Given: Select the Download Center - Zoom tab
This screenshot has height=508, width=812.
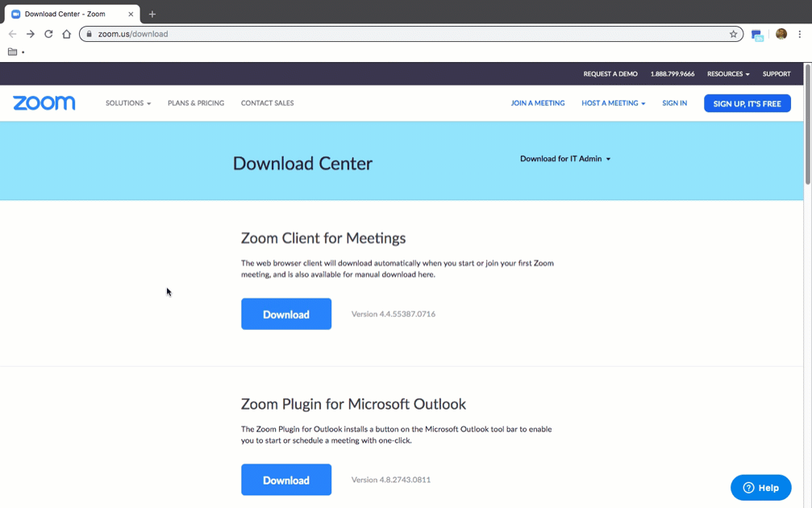Looking at the screenshot, I should [72, 14].
